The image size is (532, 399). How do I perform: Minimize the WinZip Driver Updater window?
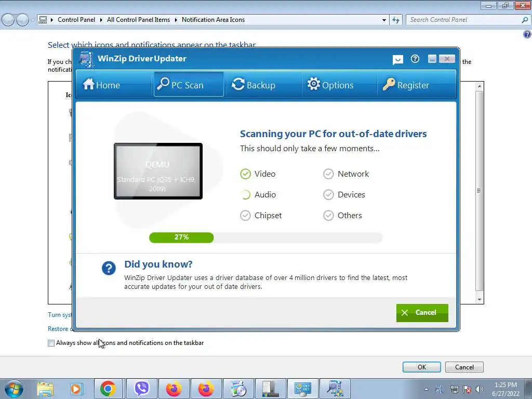(432, 59)
